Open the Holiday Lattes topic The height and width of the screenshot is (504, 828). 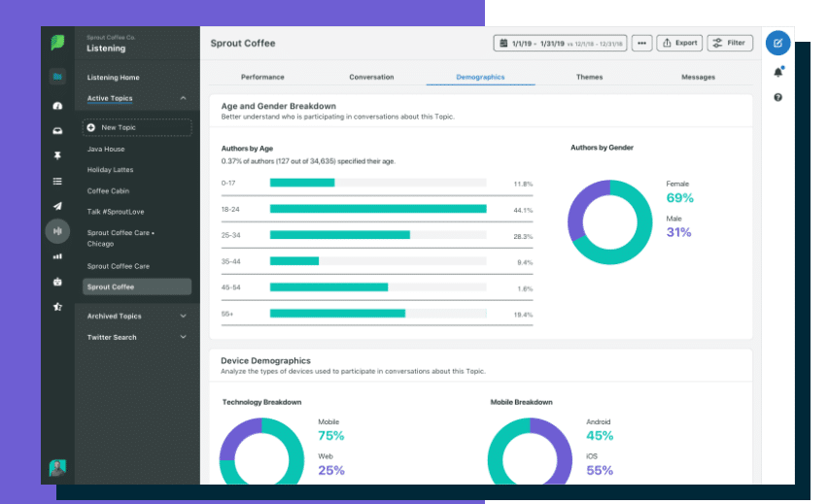(111, 170)
